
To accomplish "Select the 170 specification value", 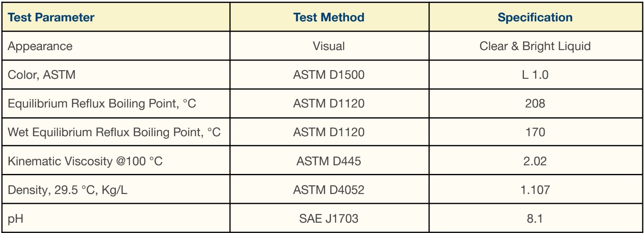I will point(535,132).
